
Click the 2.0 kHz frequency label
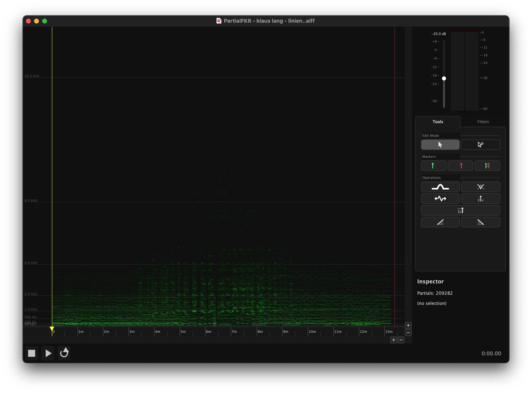[x=31, y=294]
